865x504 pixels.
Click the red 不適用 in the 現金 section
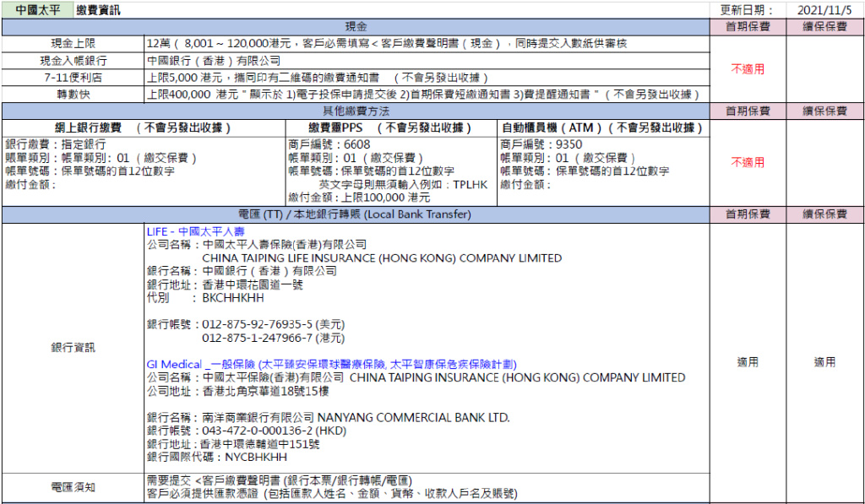748,69
